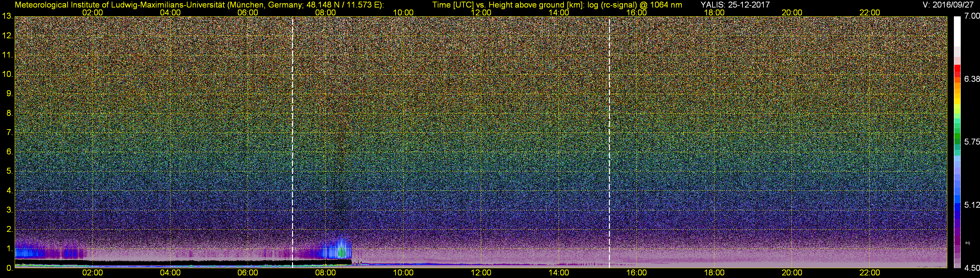
Task: Click the 10 km height axis label
Action: [x=7, y=74]
